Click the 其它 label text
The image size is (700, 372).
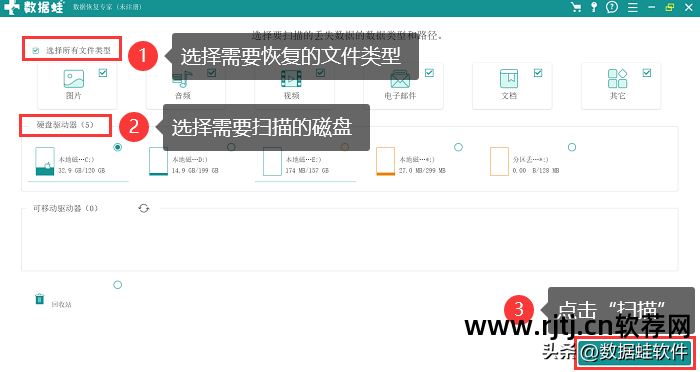pyautogui.click(x=617, y=96)
